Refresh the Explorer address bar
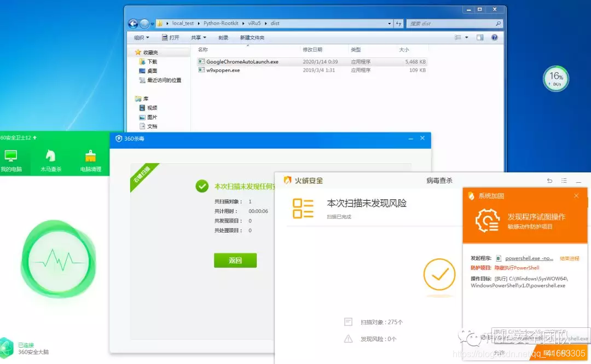The width and height of the screenshot is (591, 364). (x=399, y=24)
